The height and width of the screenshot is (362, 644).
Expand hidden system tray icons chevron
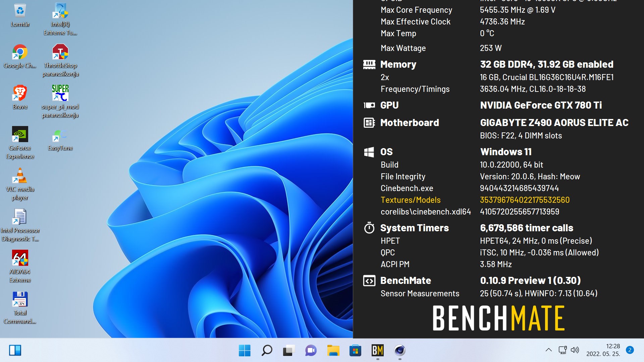(x=549, y=350)
